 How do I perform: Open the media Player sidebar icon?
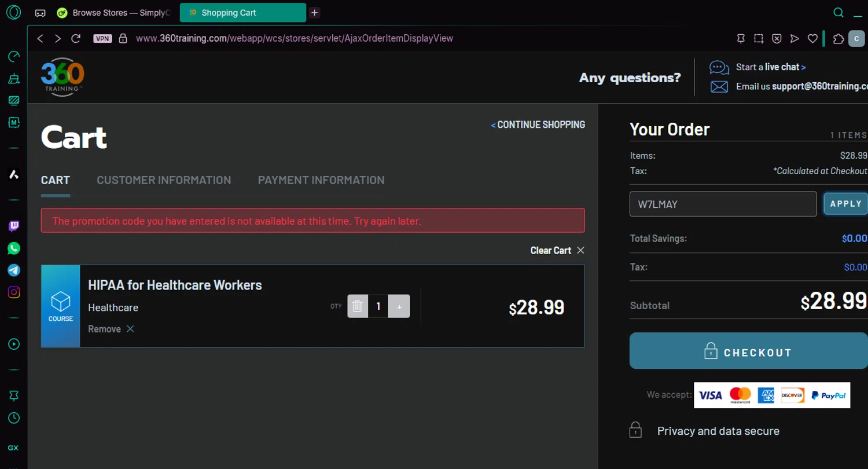pyautogui.click(x=14, y=345)
